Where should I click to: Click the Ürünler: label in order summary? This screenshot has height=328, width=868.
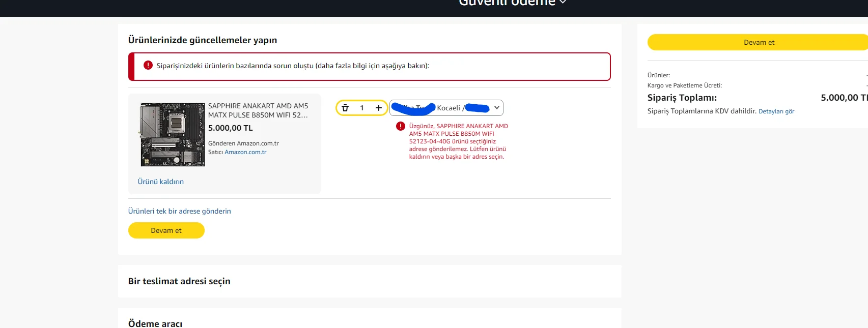[659, 75]
